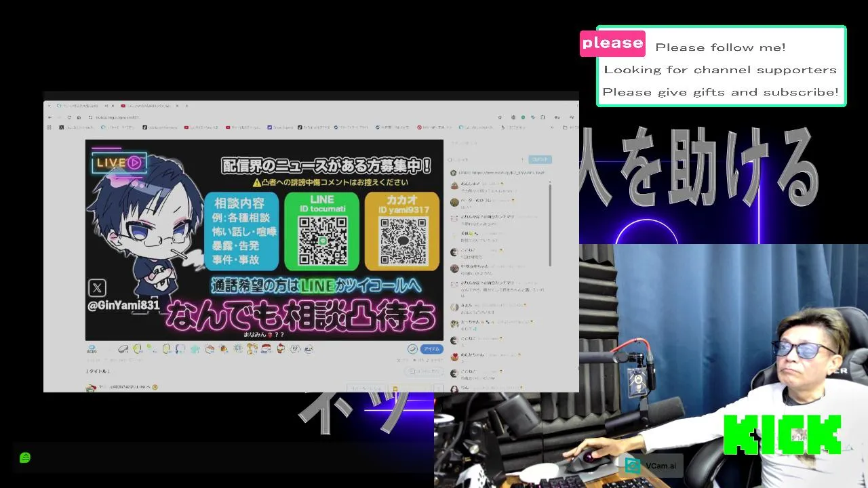Click the yellow Kakao QR code panel
Image resolution: width=868 pixels, height=488 pixels.
tap(403, 231)
